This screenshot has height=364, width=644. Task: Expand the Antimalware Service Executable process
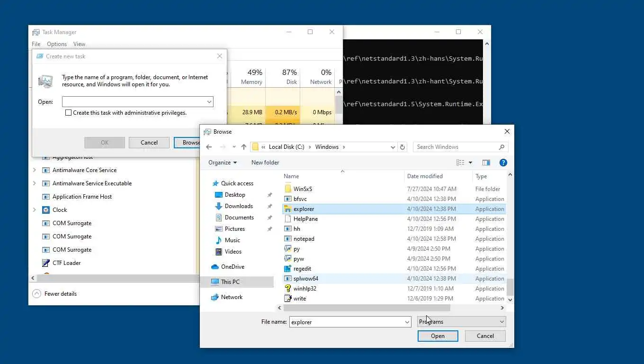coord(34,183)
